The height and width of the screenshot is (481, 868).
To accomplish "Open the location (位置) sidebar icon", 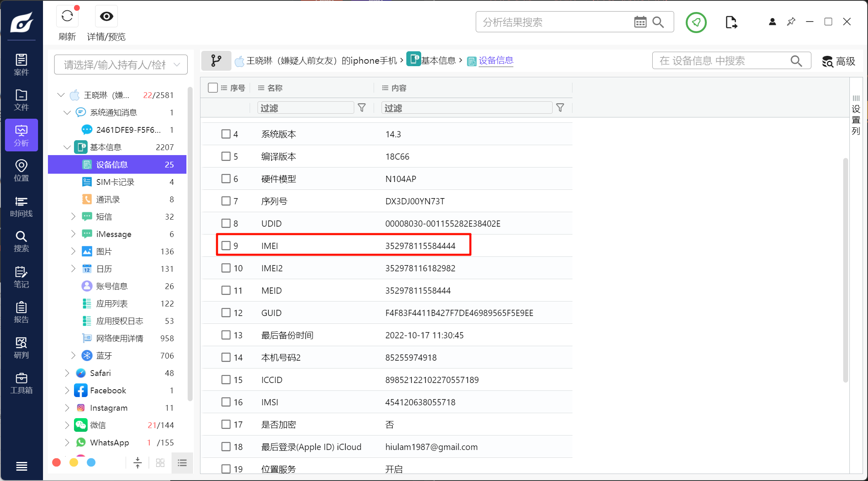I will [x=21, y=170].
